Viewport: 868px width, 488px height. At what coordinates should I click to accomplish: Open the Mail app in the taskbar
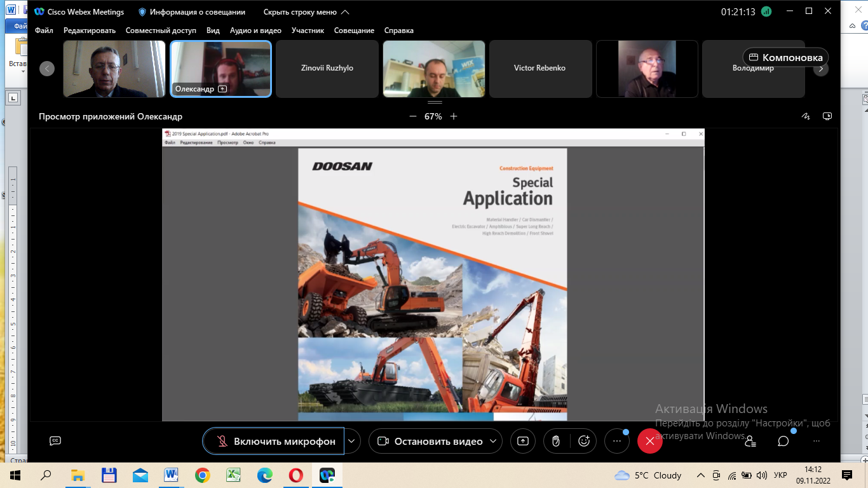point(140,475)
